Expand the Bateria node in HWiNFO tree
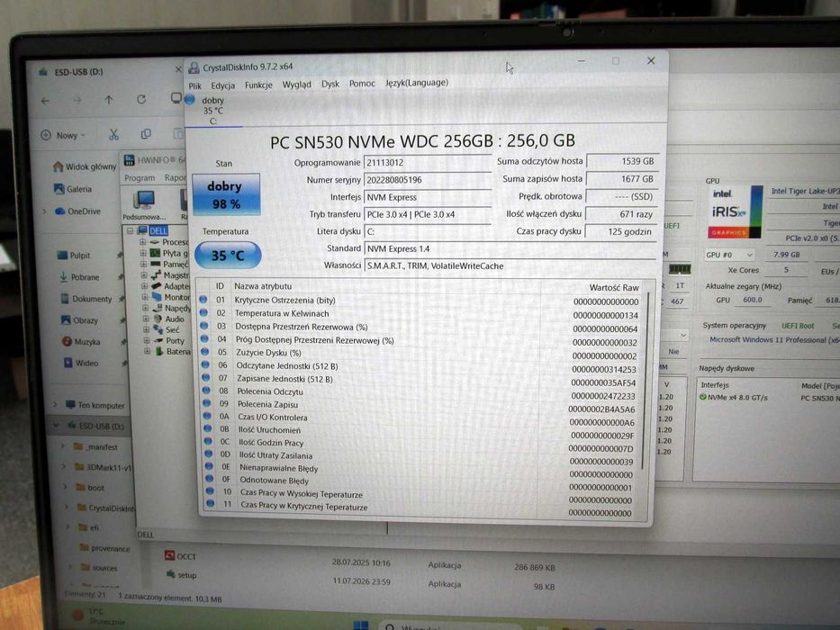This screenshot has height=630, width=840. [147, 351]
